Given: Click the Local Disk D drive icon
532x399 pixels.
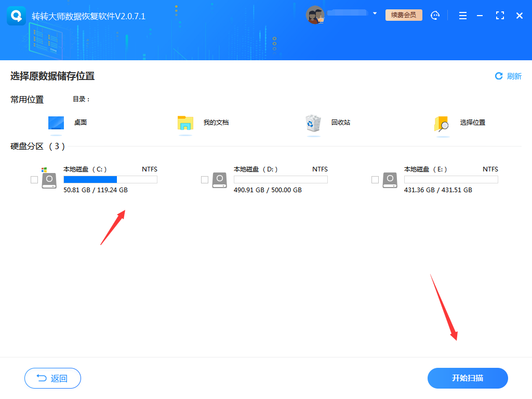Looking at the screenshot, I should [x=219, y=179].
